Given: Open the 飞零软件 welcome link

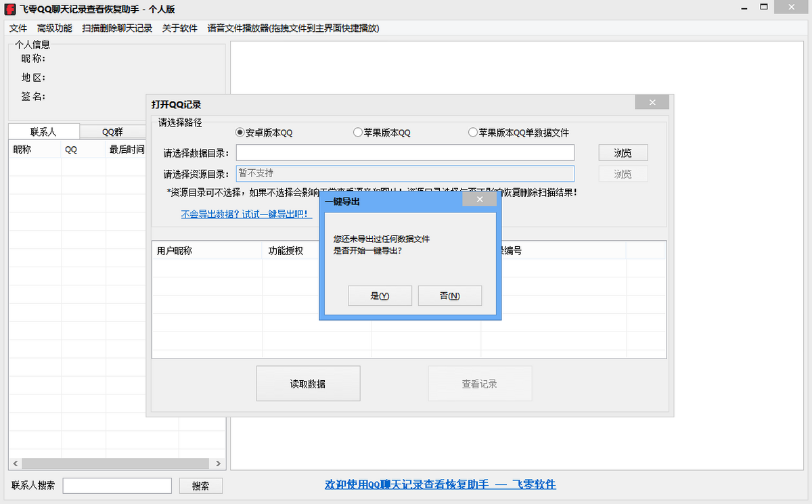Looking at the screenshot, I should point(441,484).
